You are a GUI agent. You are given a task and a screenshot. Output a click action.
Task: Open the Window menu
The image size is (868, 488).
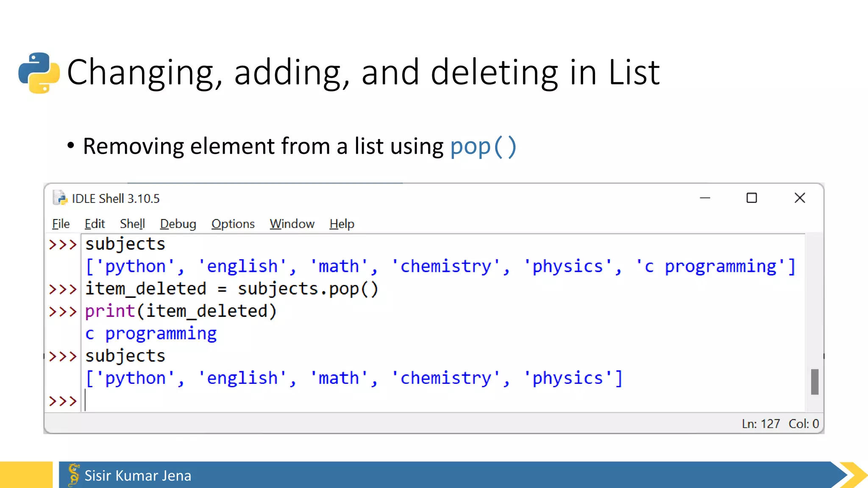coord(292,224)
